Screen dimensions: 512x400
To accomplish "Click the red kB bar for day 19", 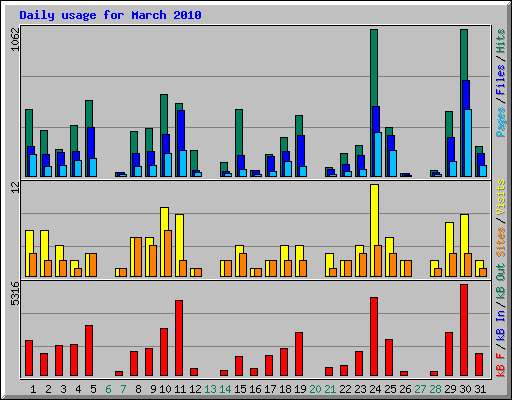I will tap(299, 354).
